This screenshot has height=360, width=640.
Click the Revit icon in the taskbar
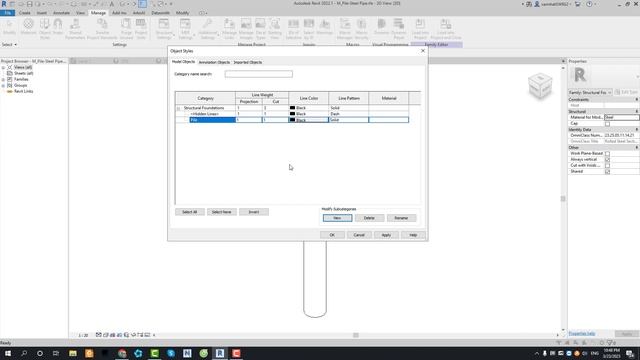coord(220,353)
